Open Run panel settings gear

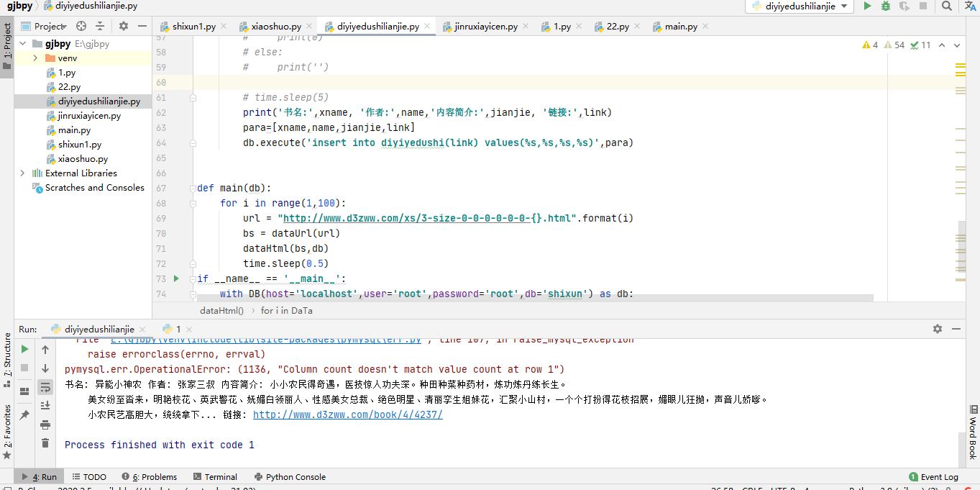coord(938,329)
